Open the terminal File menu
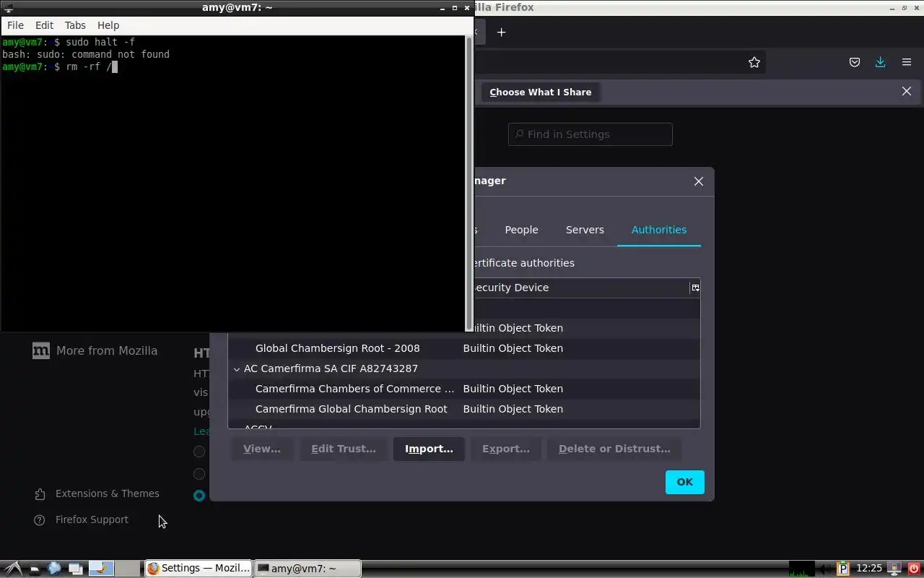Viewport: 924px width, 578px height. tap(15, 25)
